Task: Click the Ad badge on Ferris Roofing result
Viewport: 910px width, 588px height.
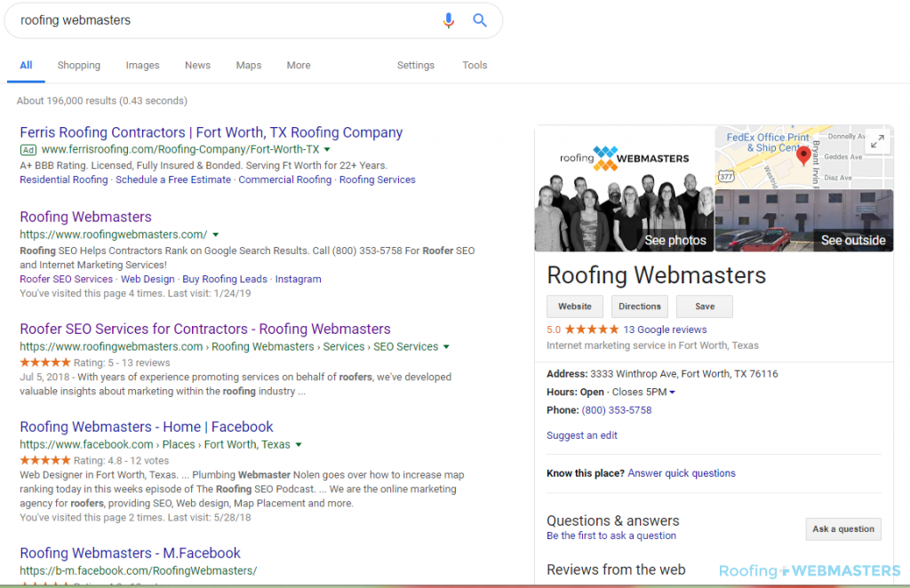Action: coord(28,149)
